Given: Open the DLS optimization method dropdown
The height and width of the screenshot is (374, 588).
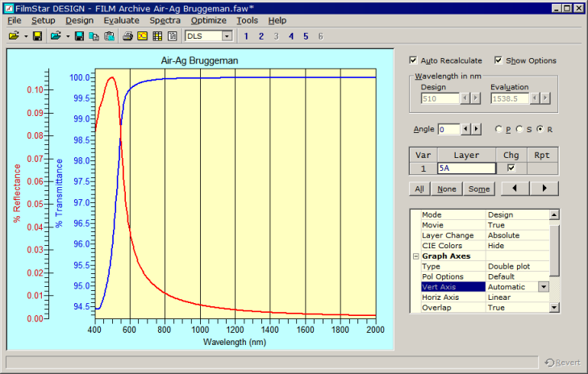Looking at the screenshot, I should coord(227,36).
